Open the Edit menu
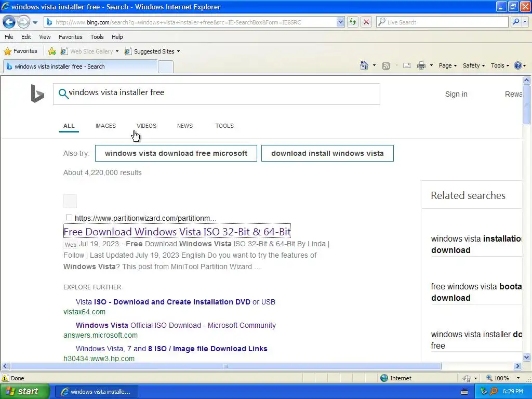 point(26,37)
